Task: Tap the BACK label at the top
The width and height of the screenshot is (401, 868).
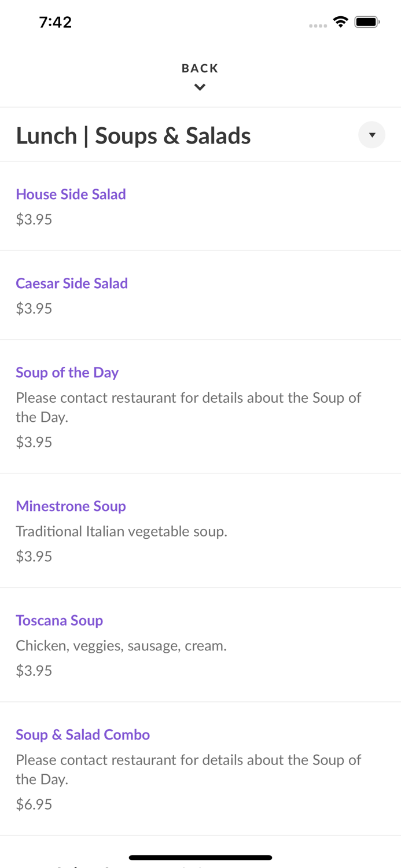Action: click(x=200, y=68)
